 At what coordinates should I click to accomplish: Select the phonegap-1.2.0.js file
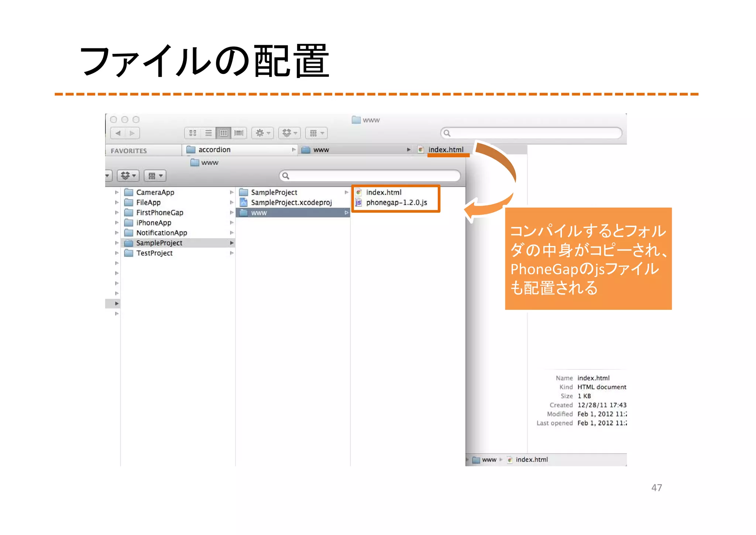pos(396,202)
